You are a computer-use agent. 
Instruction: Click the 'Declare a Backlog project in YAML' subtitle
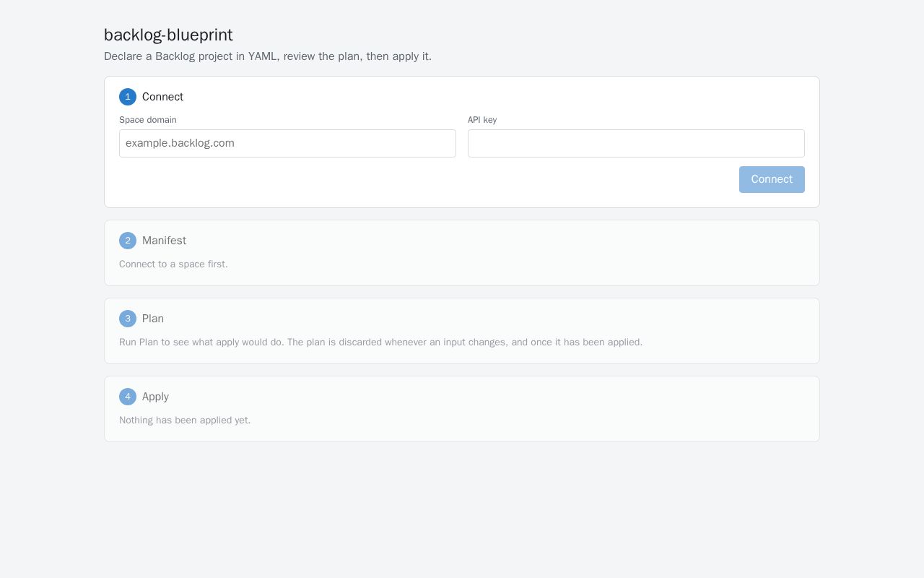268,56
